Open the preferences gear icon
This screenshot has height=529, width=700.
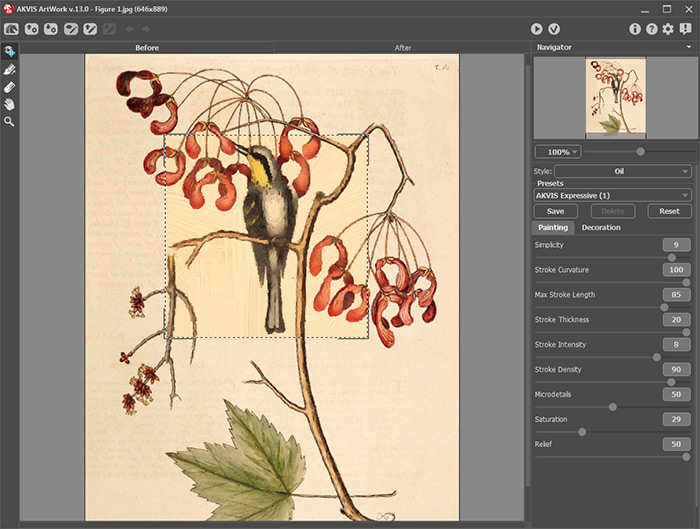667,29
